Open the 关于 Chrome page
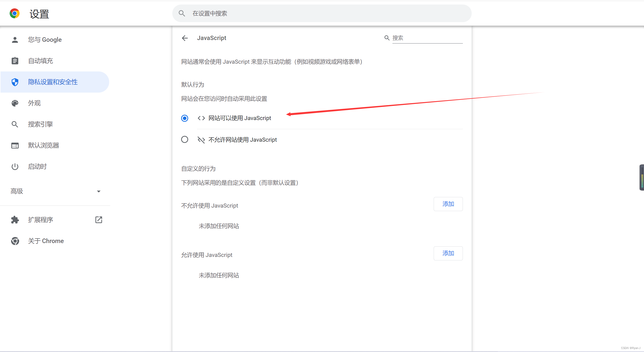Image resolution: width=644 pixels, height=352 pixels. click(x=55, y=241)
